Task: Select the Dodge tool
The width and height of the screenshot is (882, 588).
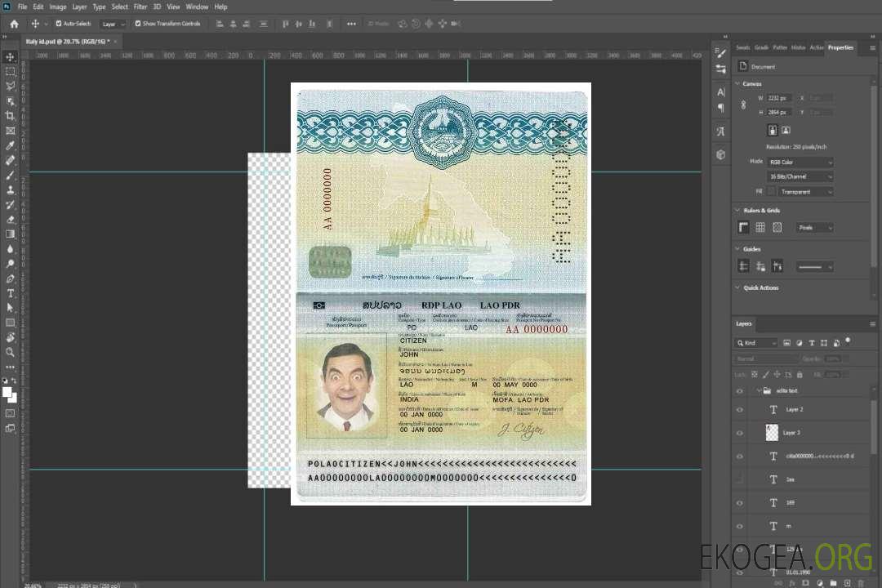Action: pyautogui.click(x=10, y=263)
